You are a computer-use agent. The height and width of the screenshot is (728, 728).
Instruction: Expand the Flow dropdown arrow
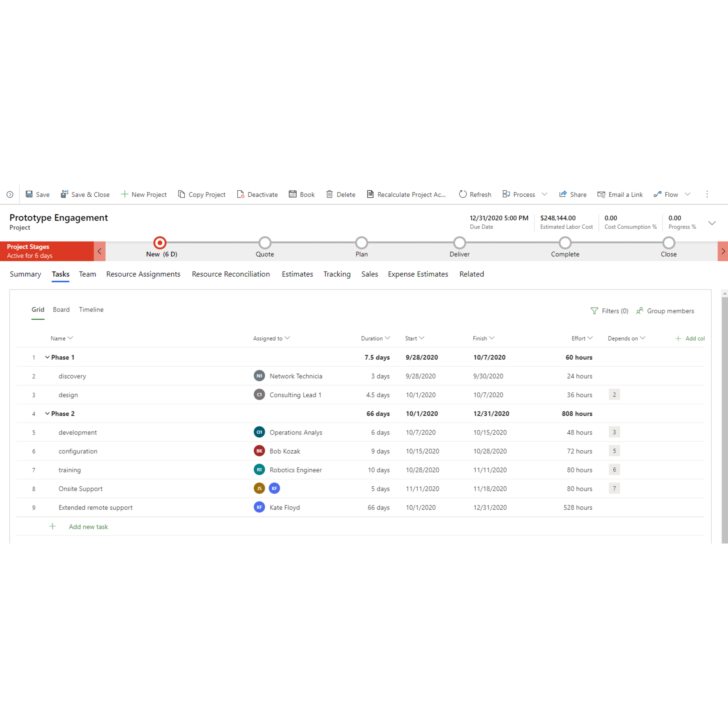coord(688,194)
